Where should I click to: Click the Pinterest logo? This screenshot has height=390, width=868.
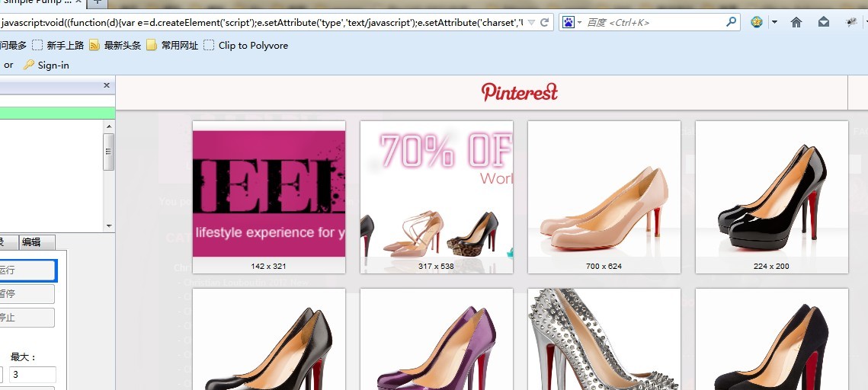[519, 92]
